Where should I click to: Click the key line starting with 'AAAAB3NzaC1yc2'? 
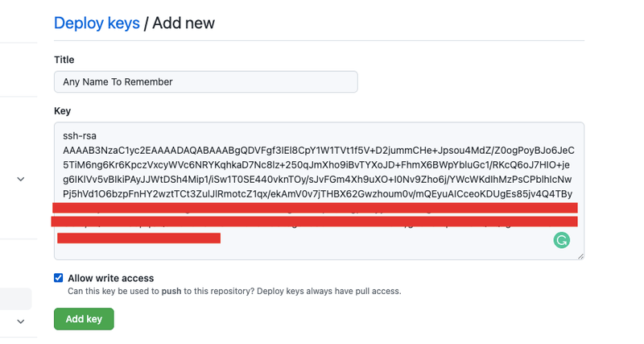(x=318, y=151)
